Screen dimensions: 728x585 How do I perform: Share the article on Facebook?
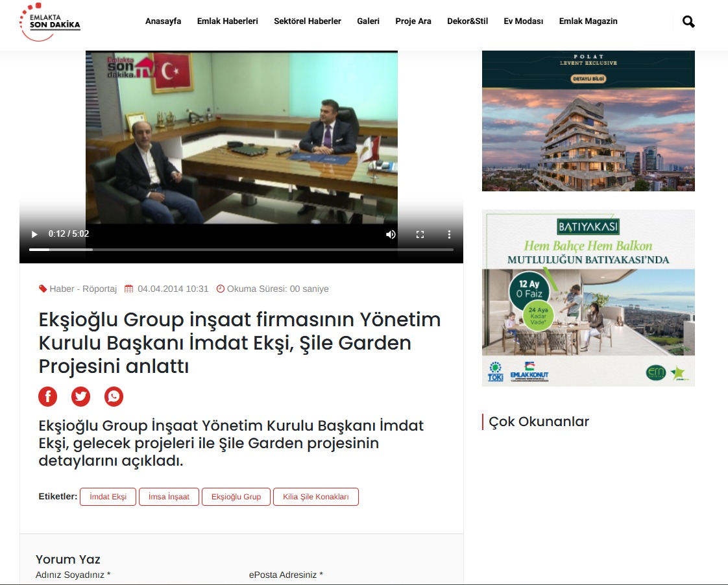click(x=47, y=396)
